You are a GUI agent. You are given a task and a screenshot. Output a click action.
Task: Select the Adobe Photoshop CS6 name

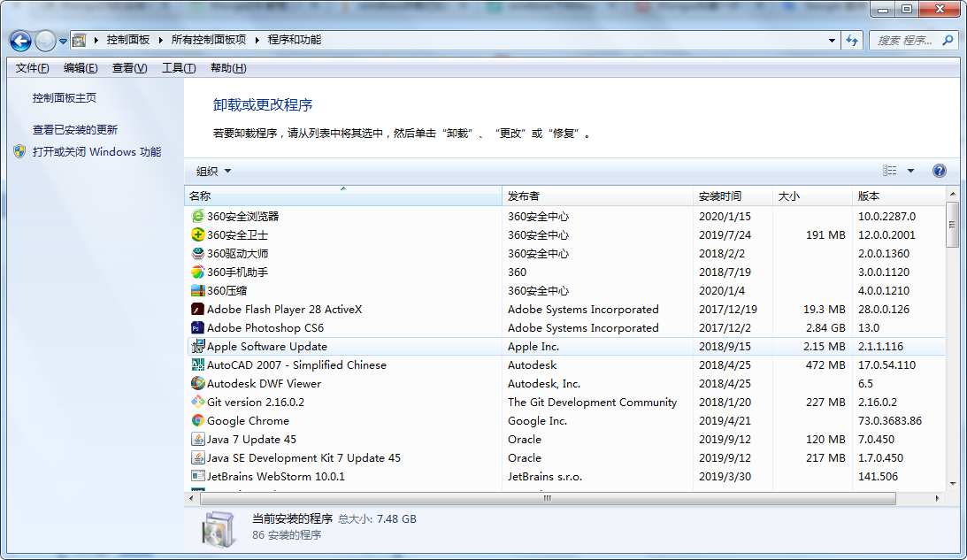265,327
